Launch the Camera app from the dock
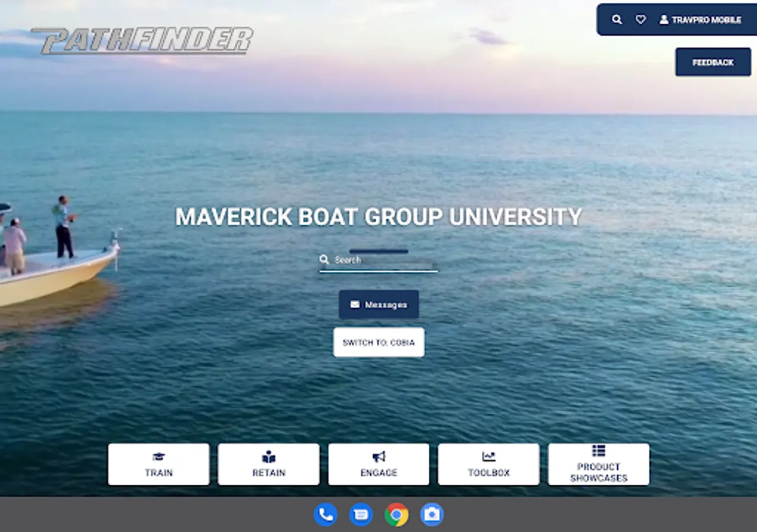Viewport: 757px width, 532px height. tap(432, 514)
